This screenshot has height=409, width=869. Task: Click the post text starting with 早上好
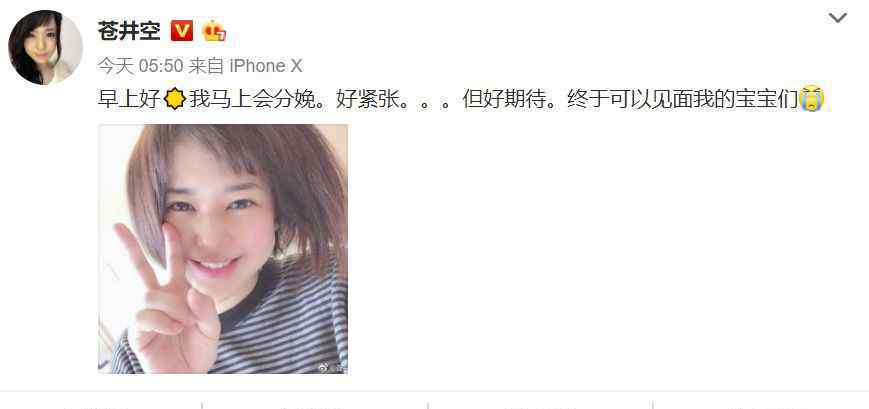click(x=462, y=100)
